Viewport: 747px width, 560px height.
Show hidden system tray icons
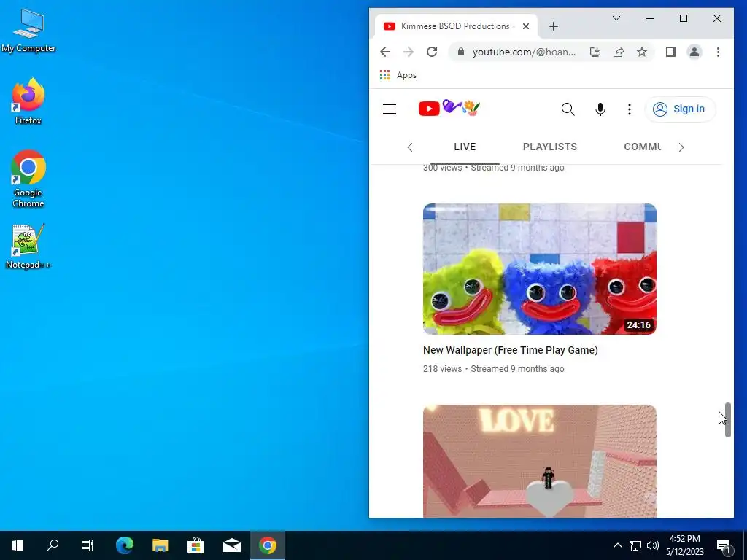(x=617, y=545)
